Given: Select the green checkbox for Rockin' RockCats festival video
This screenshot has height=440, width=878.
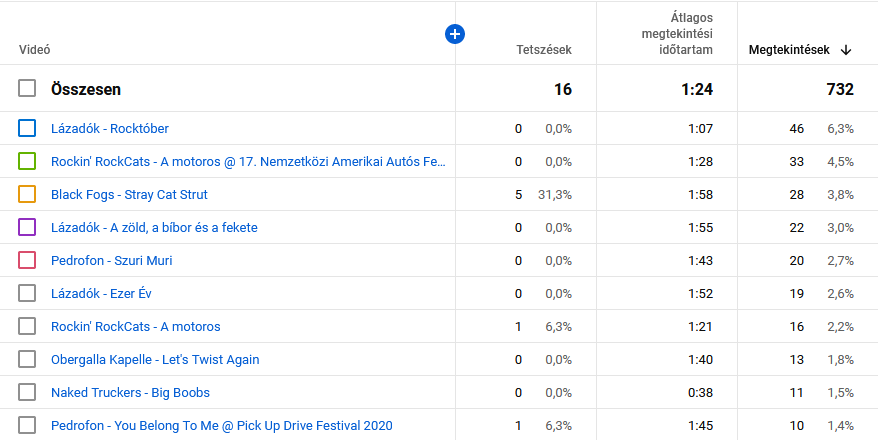Looking at the screenshot, I should click(x=27, y=161).
